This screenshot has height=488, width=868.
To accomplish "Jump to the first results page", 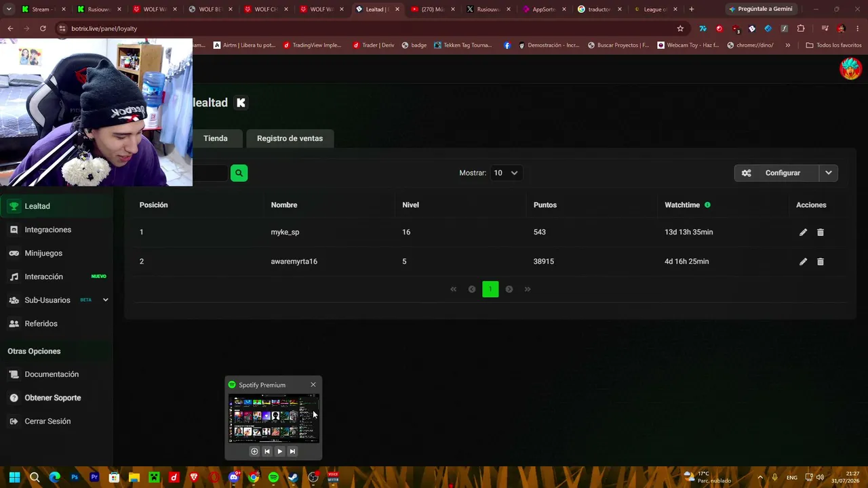I will [x=454, y=289].
